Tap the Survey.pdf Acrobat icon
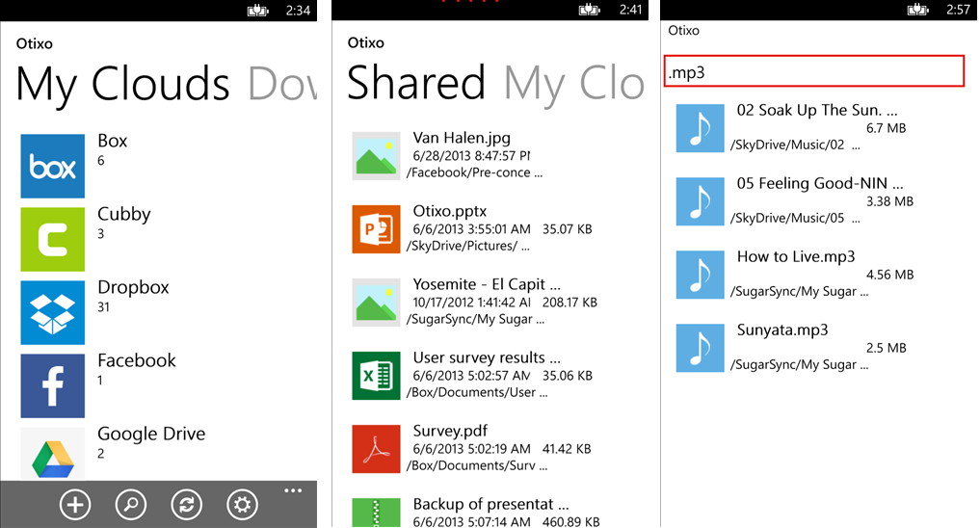Screen dimensions: 980x528 pos(376,449)
